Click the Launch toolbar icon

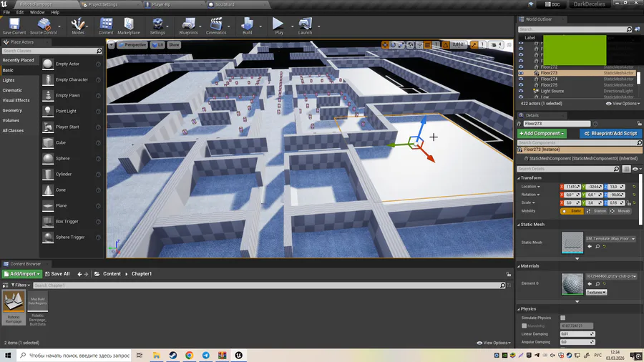click(305, 26)
